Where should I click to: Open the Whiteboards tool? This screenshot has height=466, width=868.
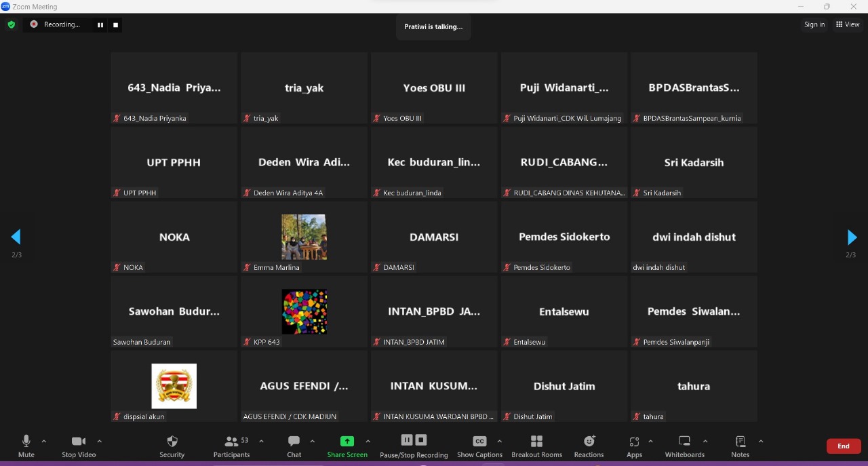pyautogui.click(x=684, y=442)
